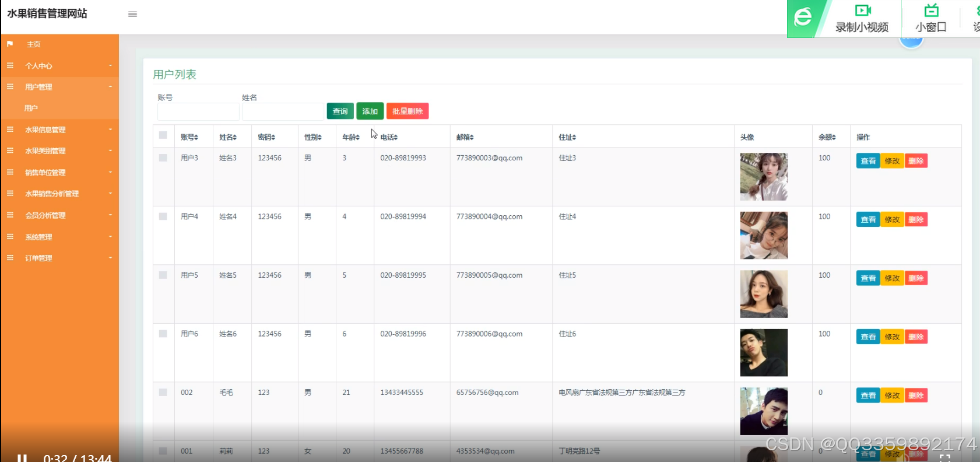Pause the video with the pause button

click(x=22, y=459)
